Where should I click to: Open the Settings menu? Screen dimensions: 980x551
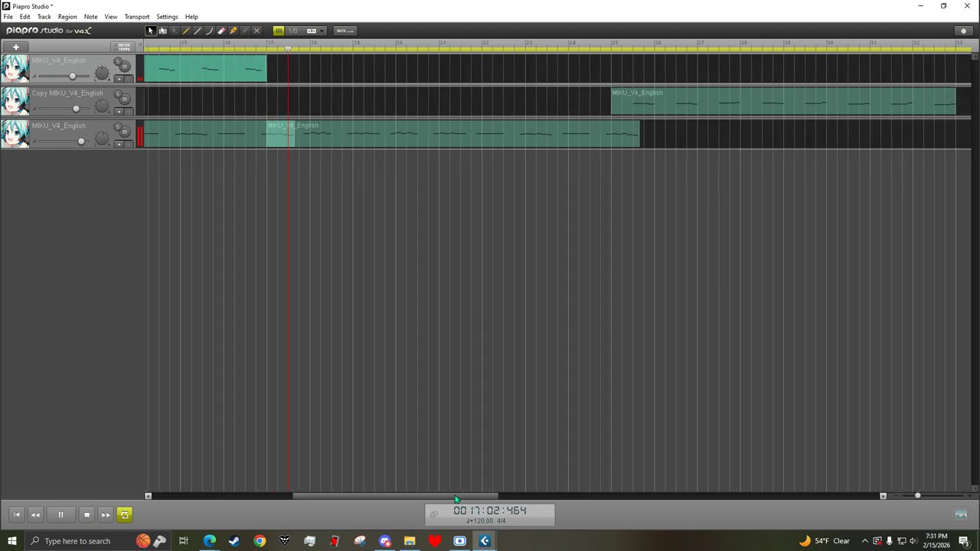(x=167, y=17)
